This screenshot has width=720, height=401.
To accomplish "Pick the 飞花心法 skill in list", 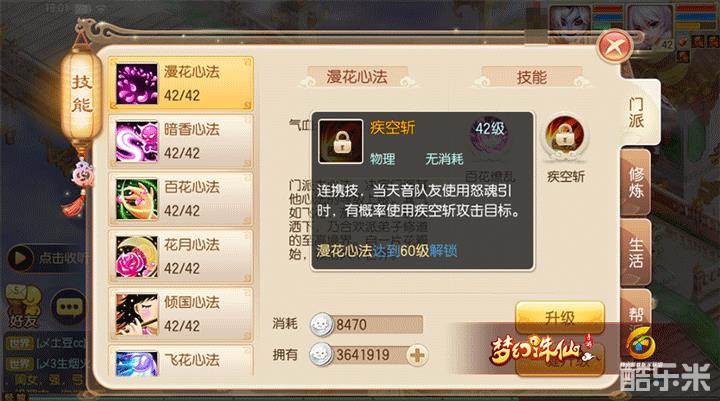I will click(x=181, y=361).
